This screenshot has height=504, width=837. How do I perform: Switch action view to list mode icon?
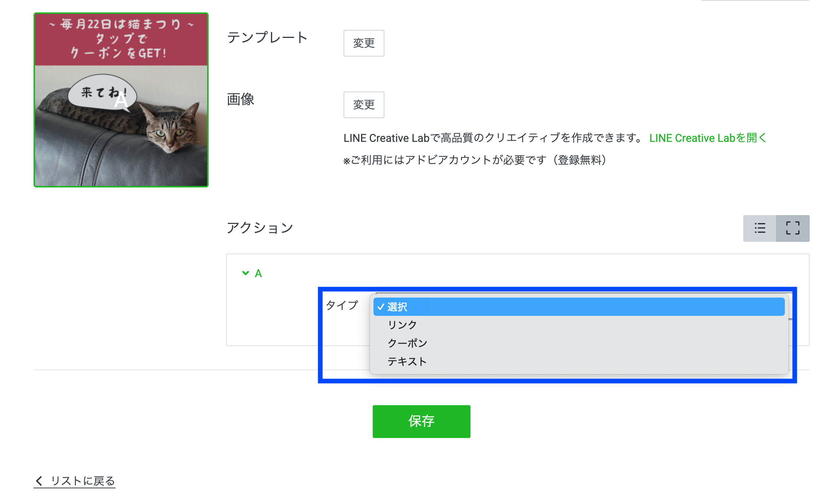(760, 228)
